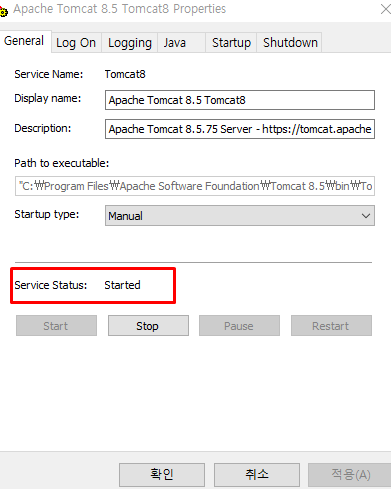Screen dimensions: 391x489
Task: Click the Path to executable label
Action: [62, 163]
